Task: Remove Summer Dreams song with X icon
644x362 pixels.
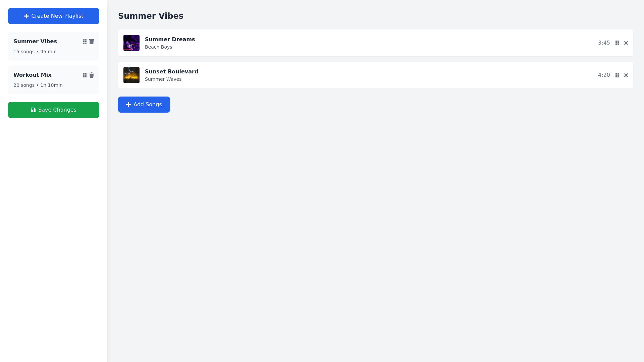Action: point(626,43)
